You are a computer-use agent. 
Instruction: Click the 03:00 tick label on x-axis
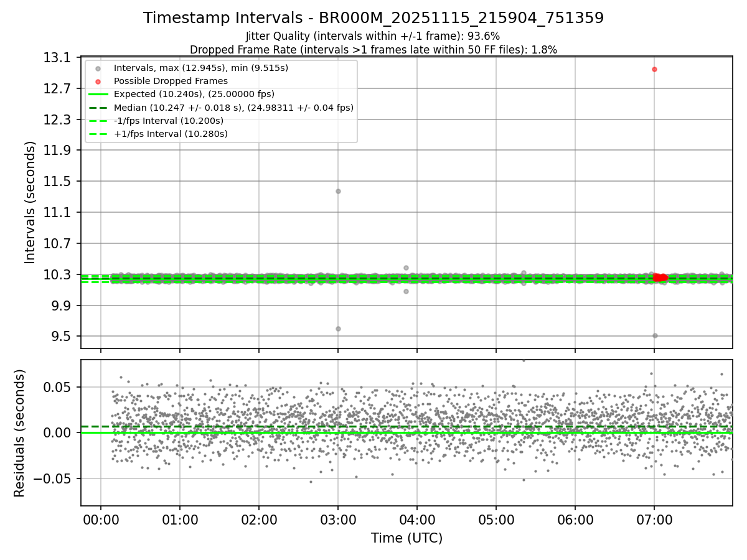[x=338, y=518]
